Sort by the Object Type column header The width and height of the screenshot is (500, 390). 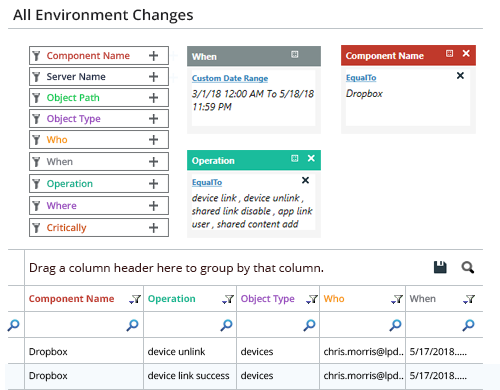click(268, 299)
